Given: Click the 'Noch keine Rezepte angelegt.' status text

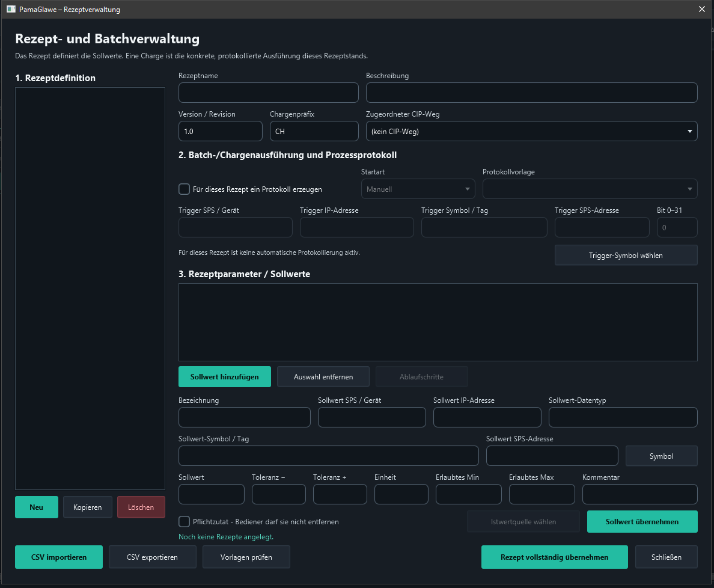Looking at the screenshot, I should pyautogui.click(x=226, y=536).
